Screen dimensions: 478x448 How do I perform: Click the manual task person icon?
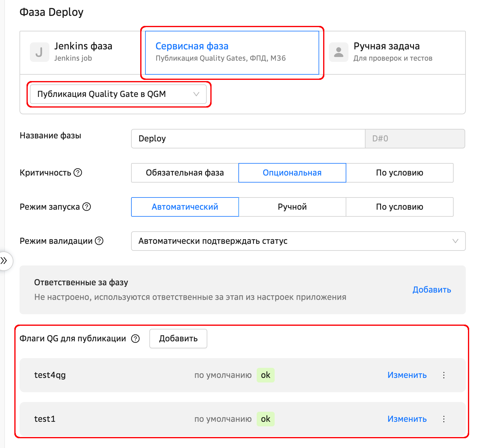(x=338, y=52)
